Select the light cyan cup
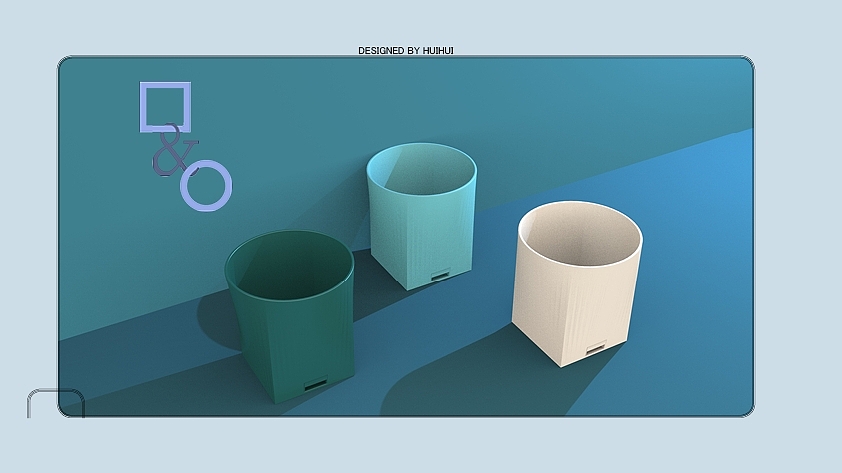 click(x=422, y=216)
